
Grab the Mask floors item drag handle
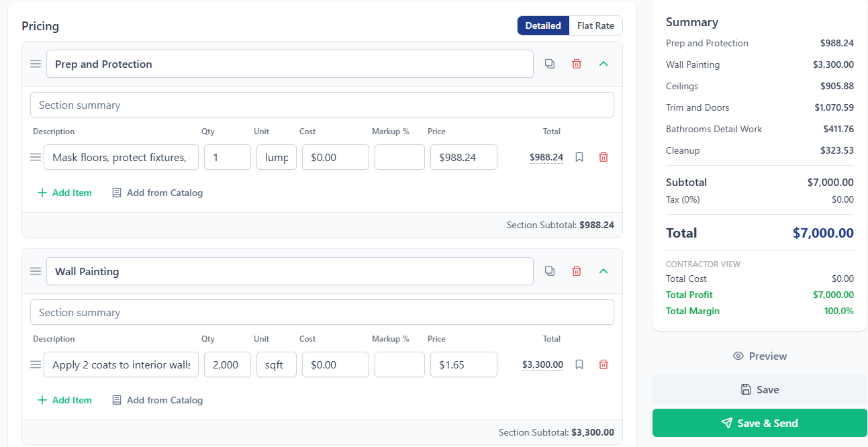(x=36, y=157)
